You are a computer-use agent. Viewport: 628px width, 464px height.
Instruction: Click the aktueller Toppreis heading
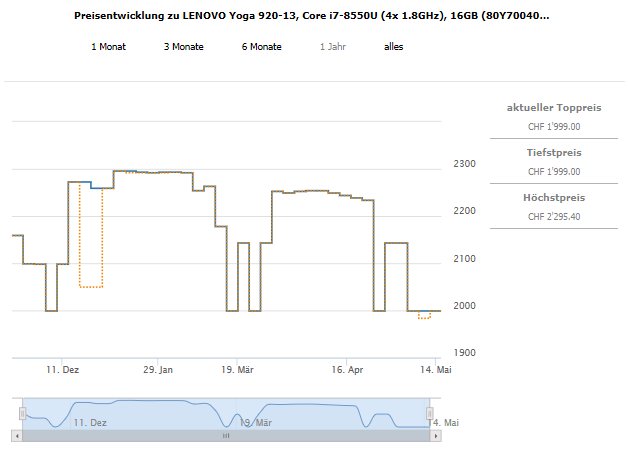point(553,107)
